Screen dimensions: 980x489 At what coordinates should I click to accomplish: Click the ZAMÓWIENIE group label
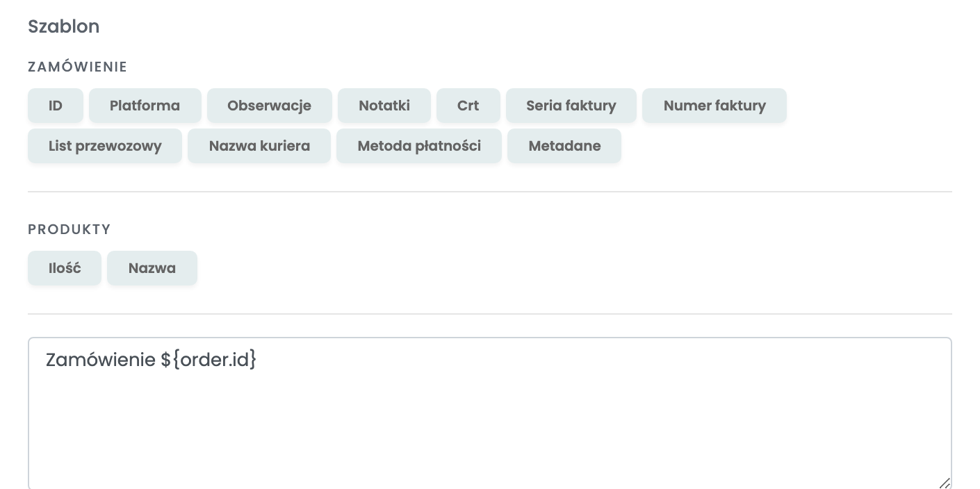pos(78,67)
